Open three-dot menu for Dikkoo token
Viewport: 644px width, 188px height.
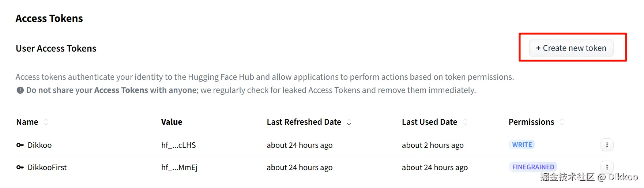607,145
